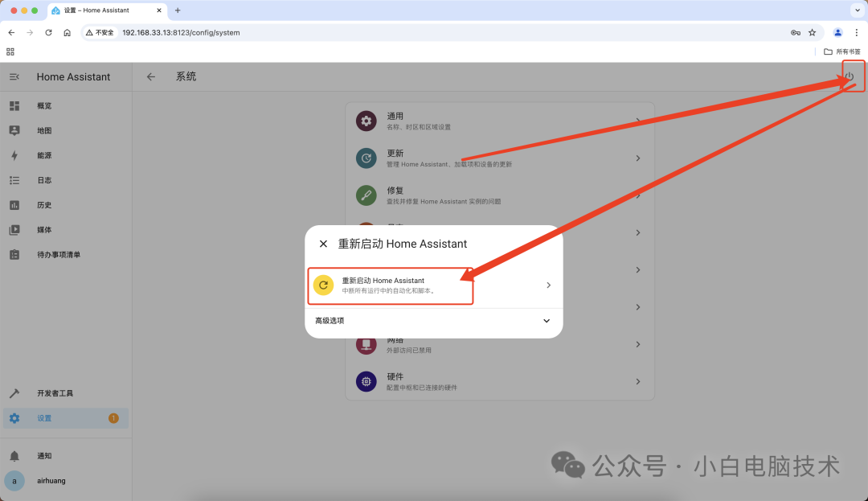Screen dimensions: 868x501
Task: Open the Chrome profile icon
Action: pyautogui.click(x=837, y=33)
